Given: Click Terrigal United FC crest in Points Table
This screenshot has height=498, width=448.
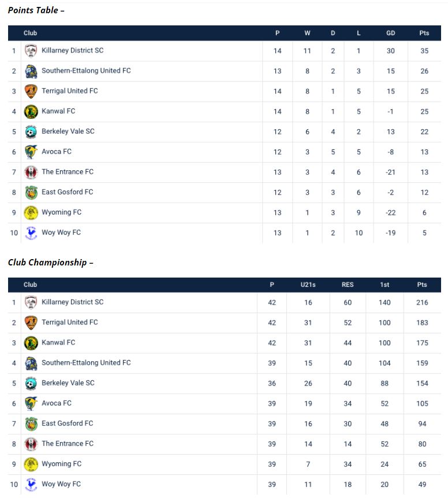Looking at the screenshot, I should [31, 91].
